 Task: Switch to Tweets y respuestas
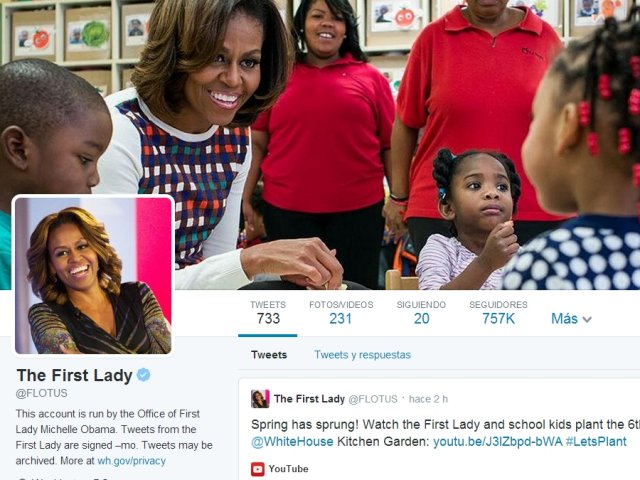tap(362, 355)
